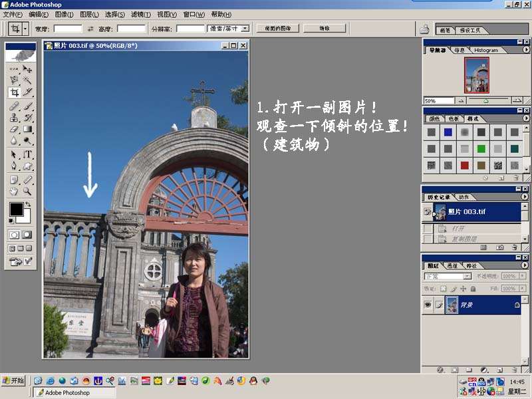
Task: Select the Clone Stamp tool
Action: click(x=14, y=117)
